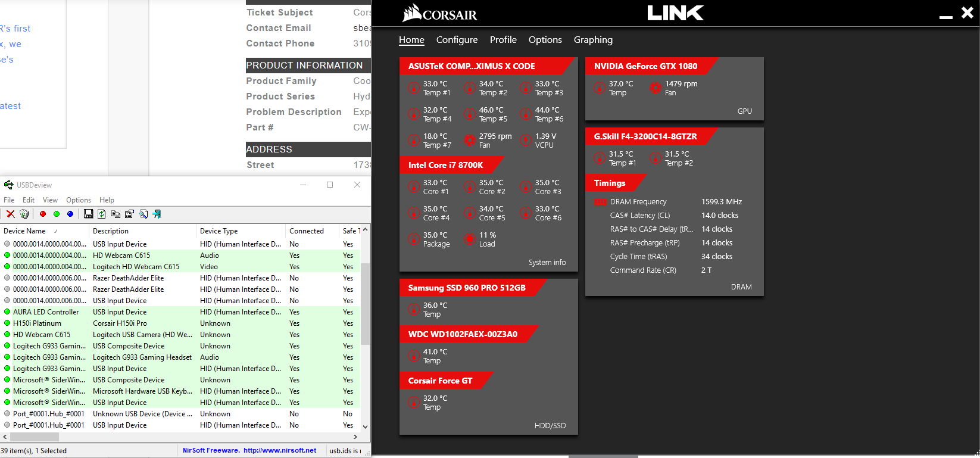980x458 pixels.
Task: Click the CPU Load sensor icon
Action: click(x=470, y=239)
